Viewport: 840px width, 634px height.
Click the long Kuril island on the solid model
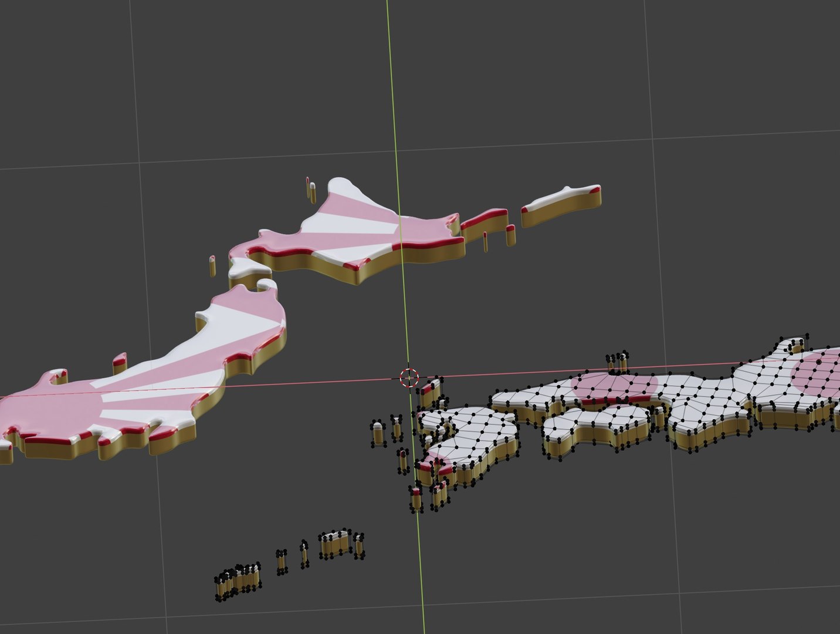[561, 206]
